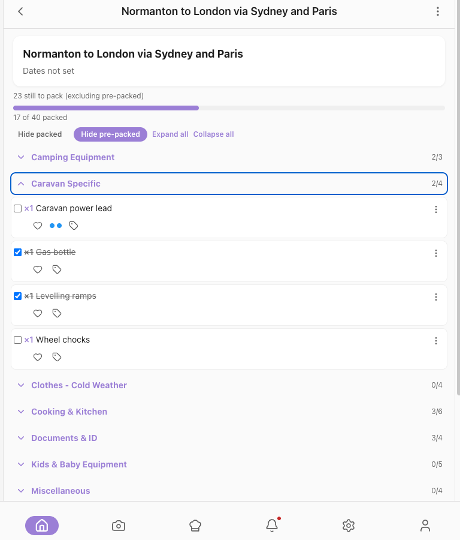The image size is (460, 540).
Task: Tag the Caravan power lead item
Action: click(x=73, y=226)
